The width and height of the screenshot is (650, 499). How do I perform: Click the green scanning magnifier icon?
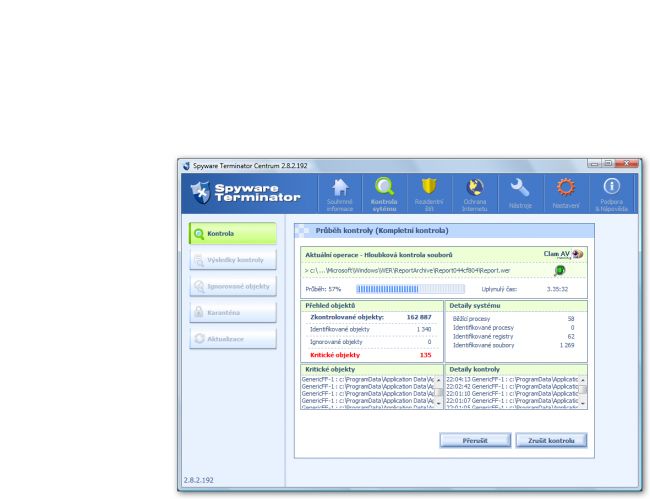[x=560, y=271]
